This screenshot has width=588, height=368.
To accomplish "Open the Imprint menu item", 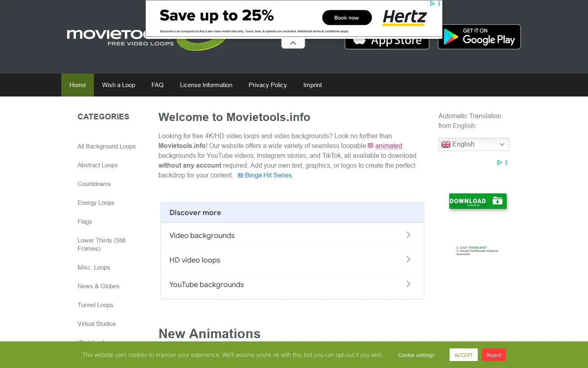I will pyautogui.click(x=312, y=85).
